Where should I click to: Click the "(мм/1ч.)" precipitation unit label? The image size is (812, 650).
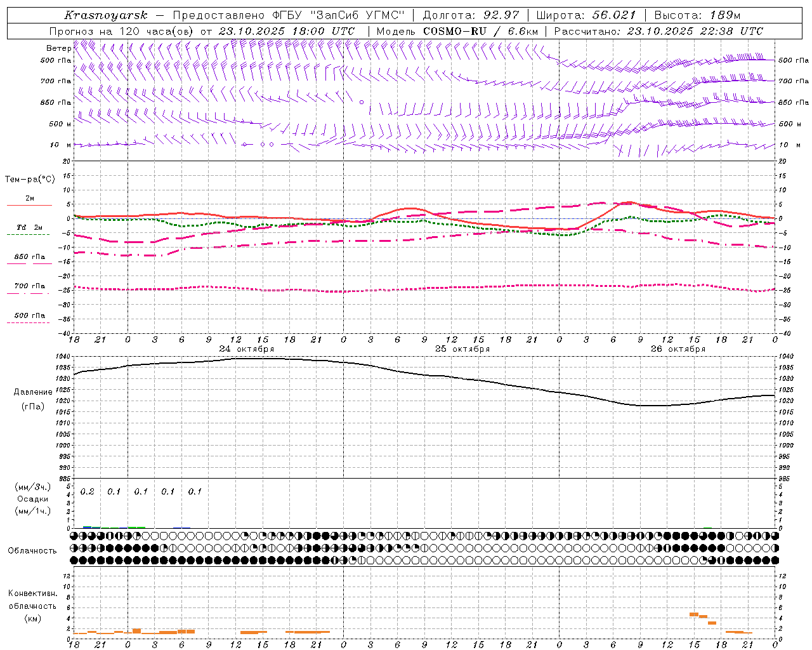(x=33, y=511)
